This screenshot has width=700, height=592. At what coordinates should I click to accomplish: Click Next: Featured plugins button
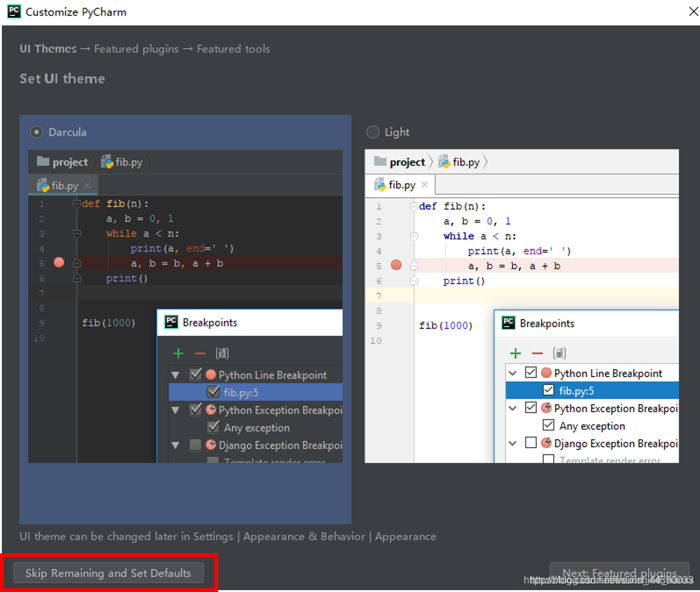click(x=619, y=573)
